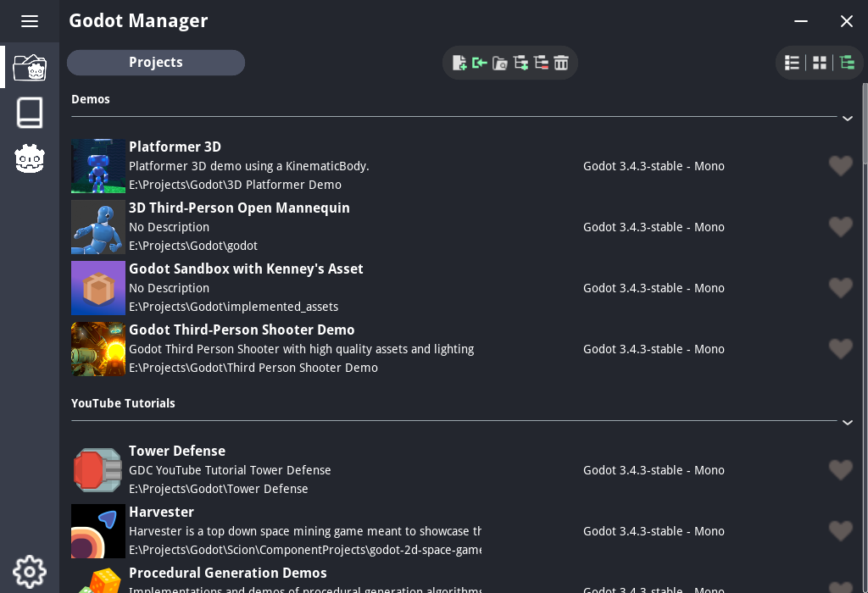Collapse the Demos section
Viewport: 868px width, 593px height.
[847, 119]
